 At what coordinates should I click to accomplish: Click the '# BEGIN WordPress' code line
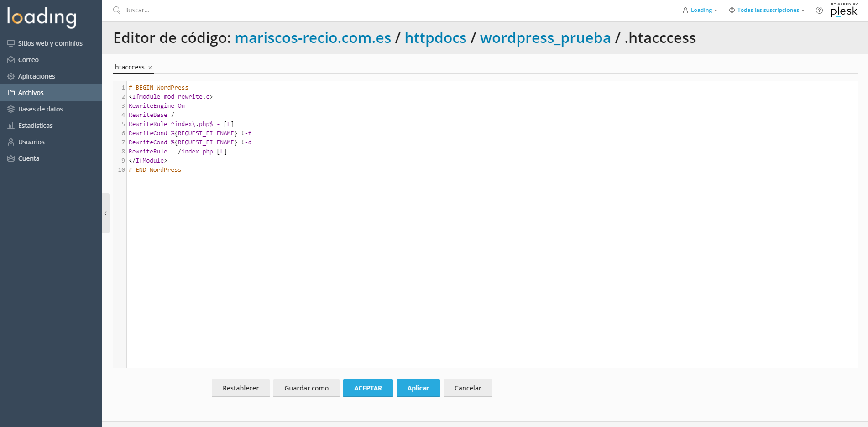pos(158,88)
